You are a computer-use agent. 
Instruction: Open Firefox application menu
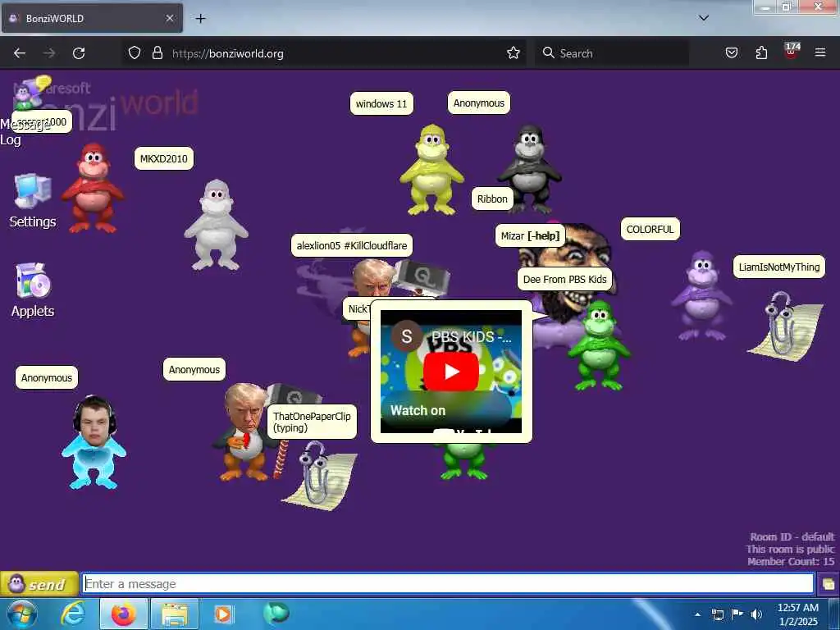coord(820,52)
